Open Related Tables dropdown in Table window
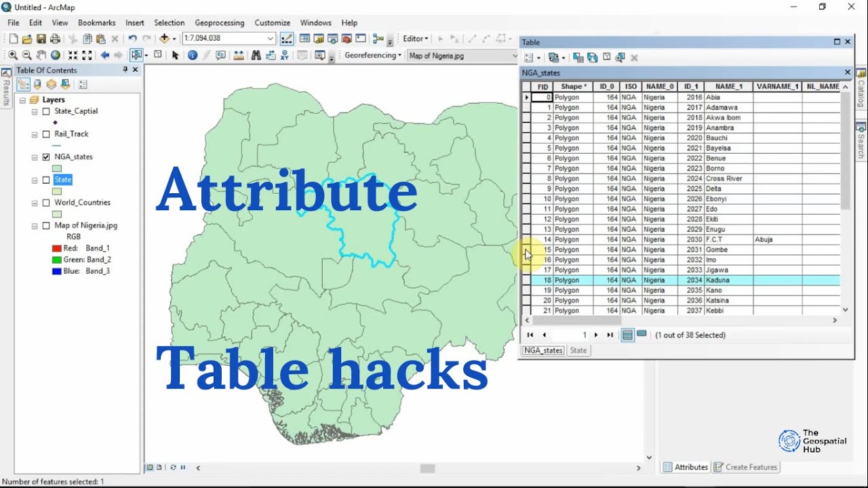Image resolution: width=868 pixels, height=488 pixels. [557, 58]
